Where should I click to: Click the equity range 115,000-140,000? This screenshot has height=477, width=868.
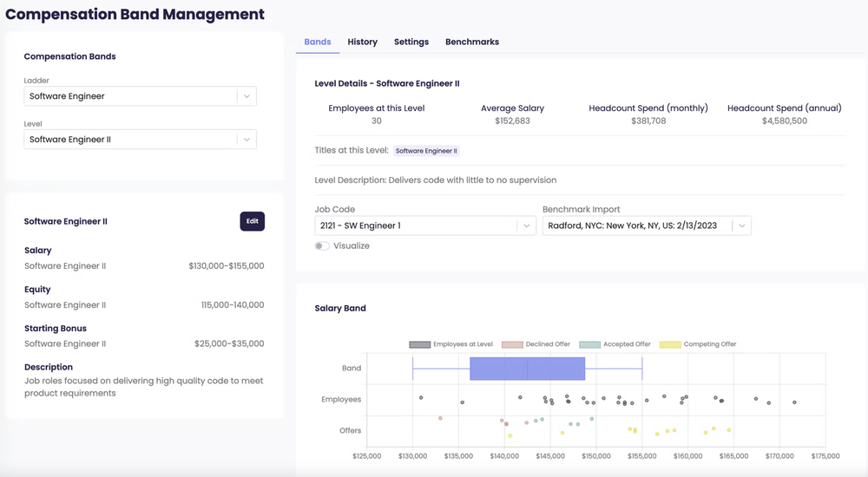tap(233, 305)
